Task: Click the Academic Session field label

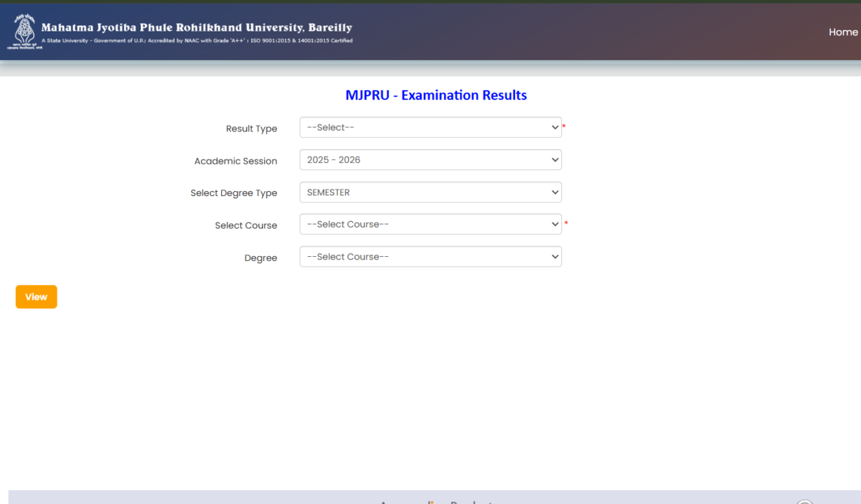Action: [235, 160]
